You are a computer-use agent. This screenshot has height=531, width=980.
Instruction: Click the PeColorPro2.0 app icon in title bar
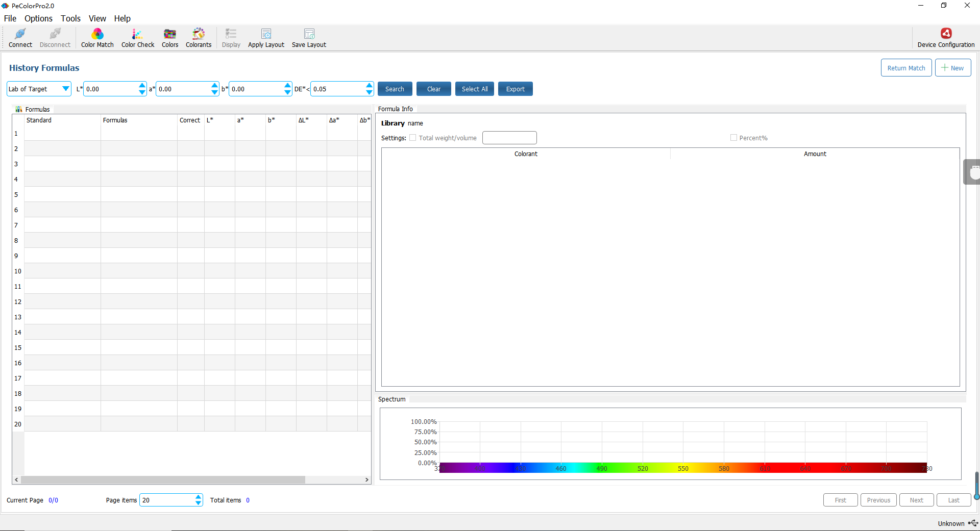(5, 6)
